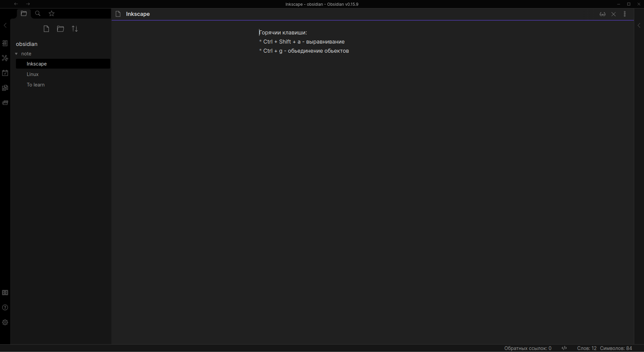The width and height of the screenshot is (644, 352).
Task: Create a new folder in file explorer
Action: point(61,29)
